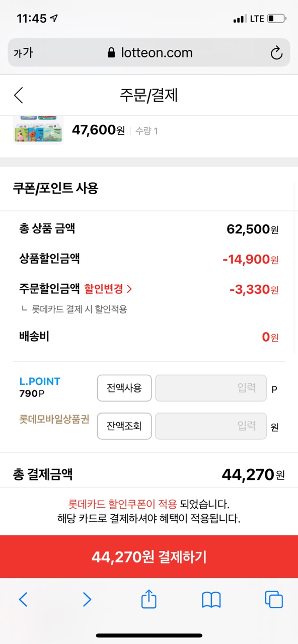Go back with Safari's bottom back arrow
The image size is (298, 644).
[23, 599]
